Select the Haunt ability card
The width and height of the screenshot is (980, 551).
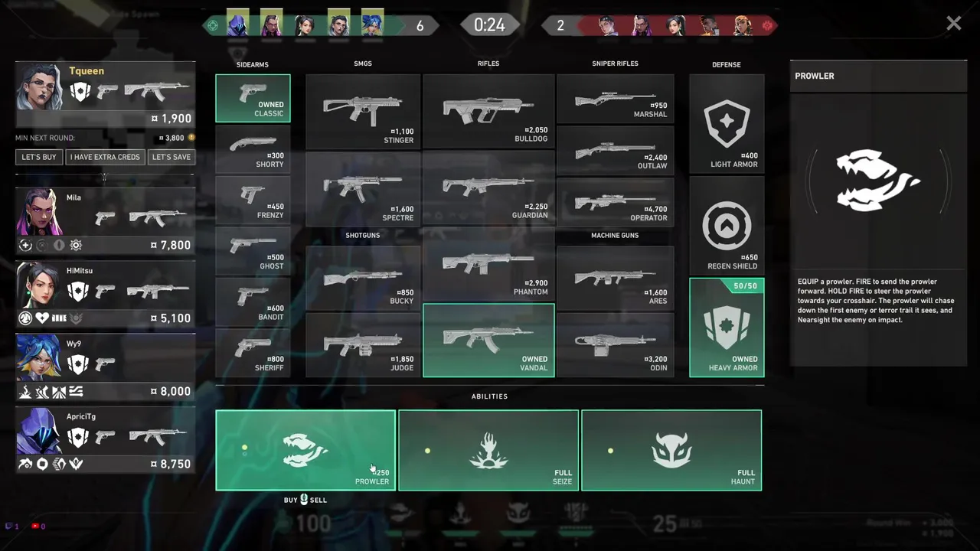671,450
